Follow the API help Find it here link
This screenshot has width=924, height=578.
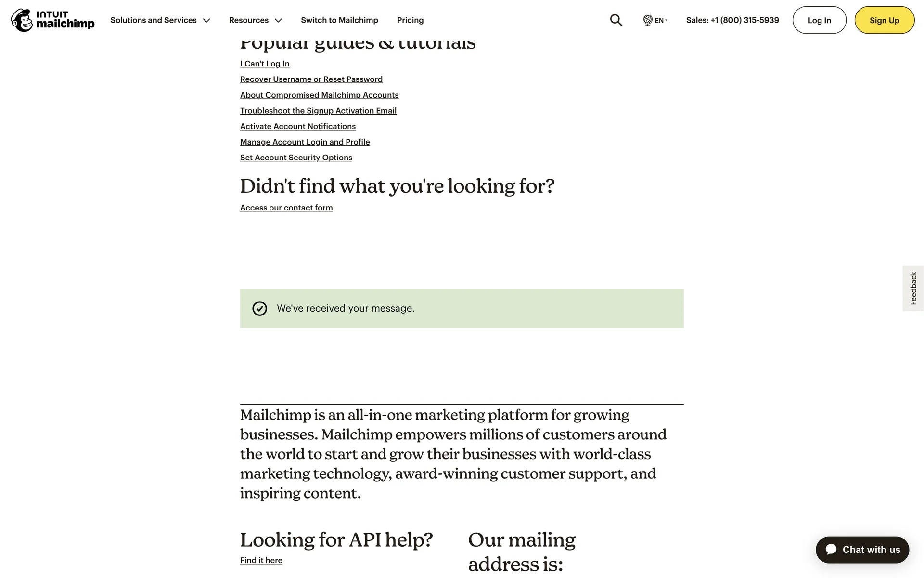click(261, 560)
